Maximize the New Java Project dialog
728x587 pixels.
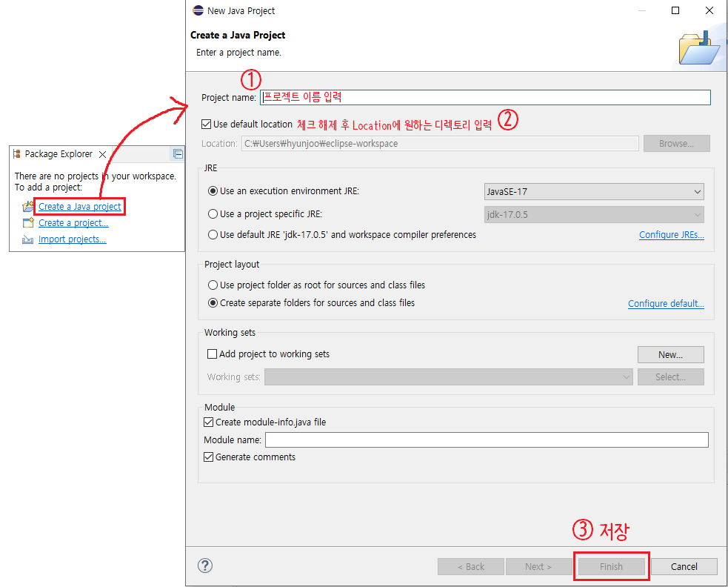pos(675,10)
